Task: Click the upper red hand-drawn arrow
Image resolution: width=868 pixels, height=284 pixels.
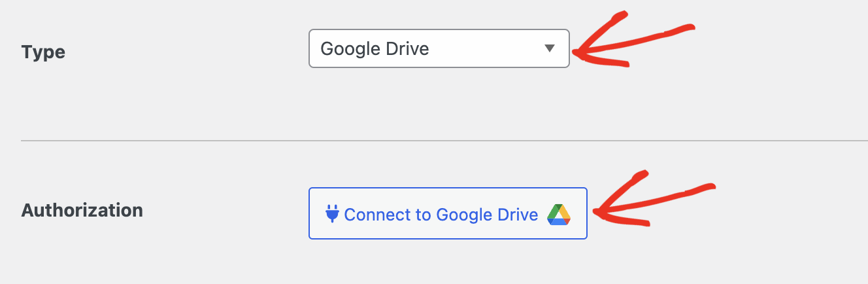Action: coord(633,40)
